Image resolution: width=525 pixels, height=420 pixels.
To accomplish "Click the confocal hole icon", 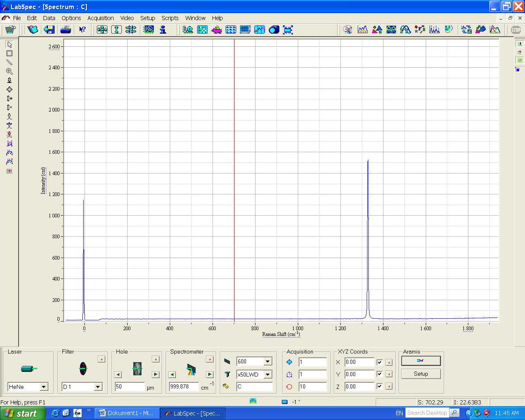I will [x=137, y=368].
